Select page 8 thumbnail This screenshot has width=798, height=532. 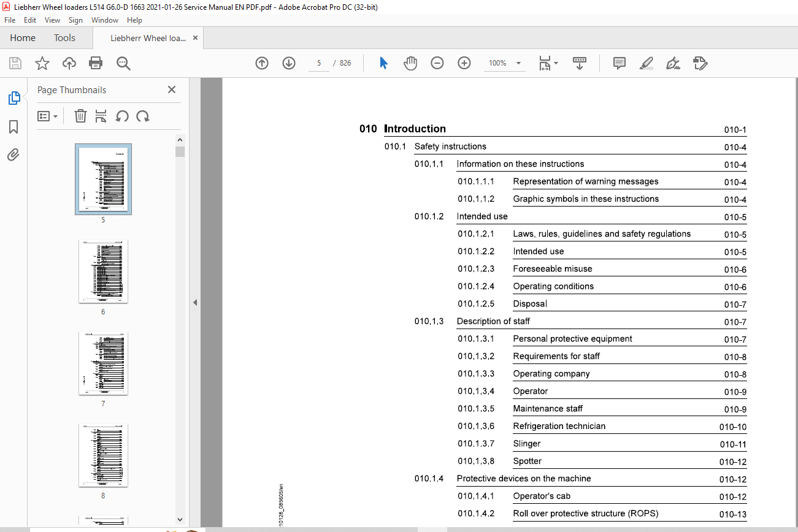103,455
